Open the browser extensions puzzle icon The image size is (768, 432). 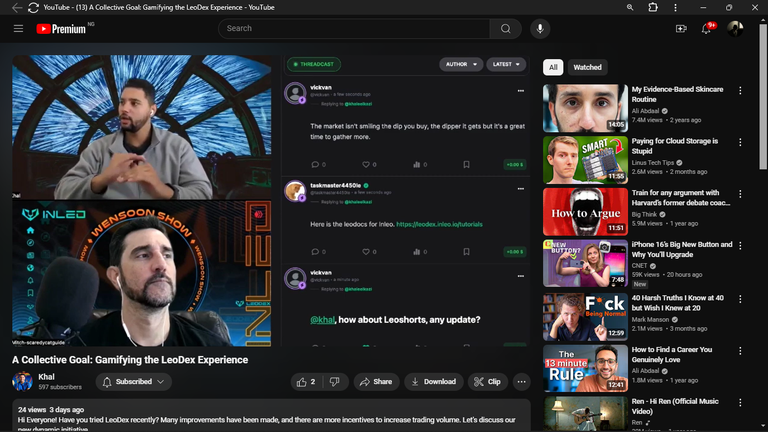652,7
